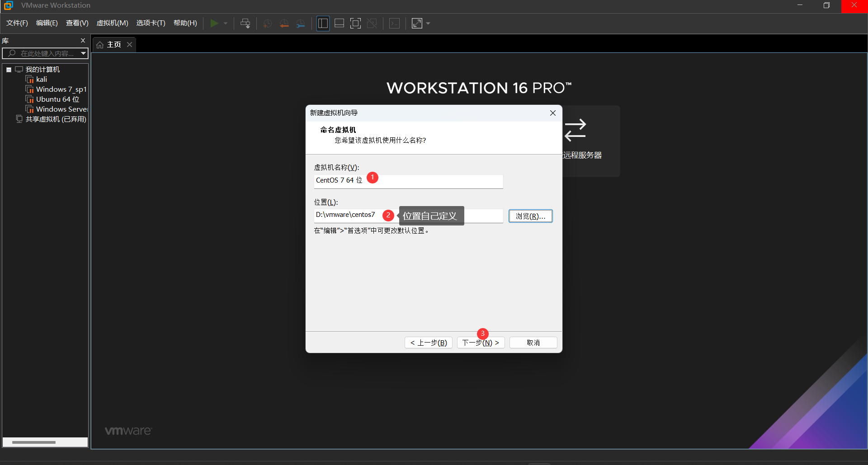Click the 虚拟机名称 input field
This screenshot has height=465, width=868.
[408, 181]
